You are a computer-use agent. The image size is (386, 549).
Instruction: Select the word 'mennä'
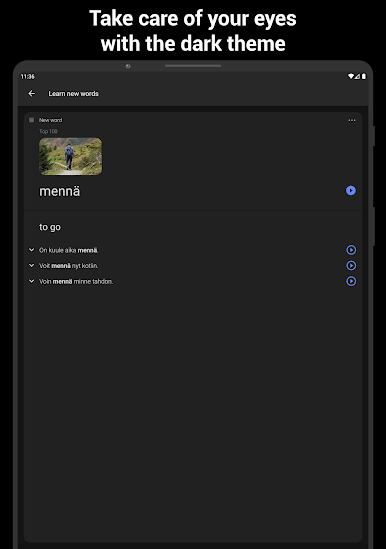[x=60, y=192]
